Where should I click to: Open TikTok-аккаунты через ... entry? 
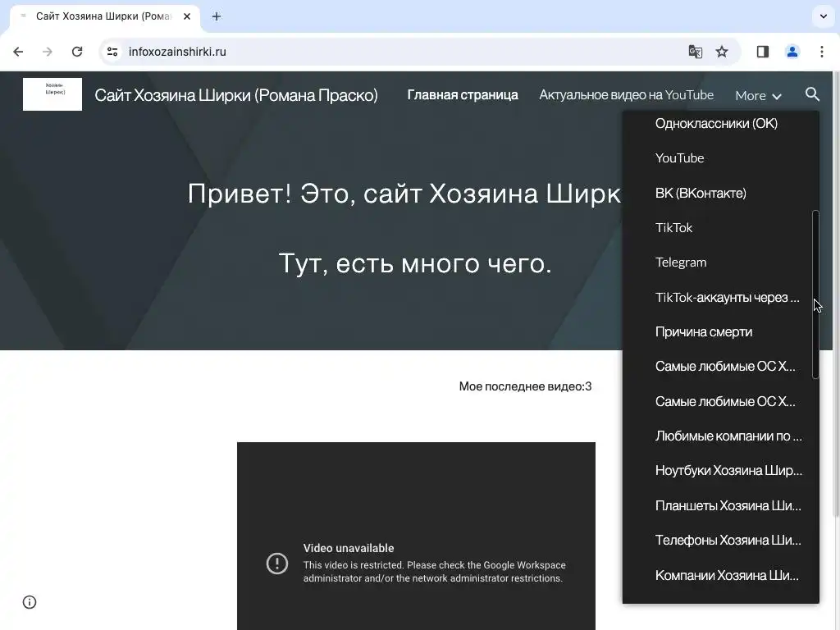pyautogui.click(x=727, y=297)
